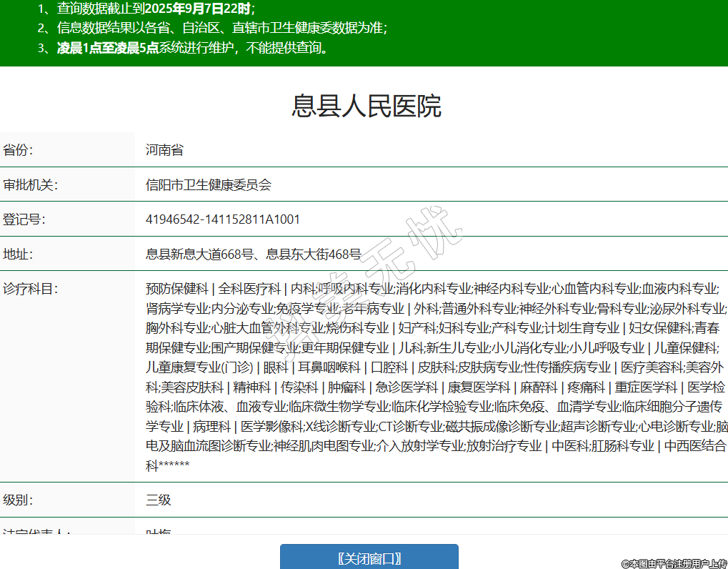
Task: Click 急诊医学科 in the department list
Action: 406,387
